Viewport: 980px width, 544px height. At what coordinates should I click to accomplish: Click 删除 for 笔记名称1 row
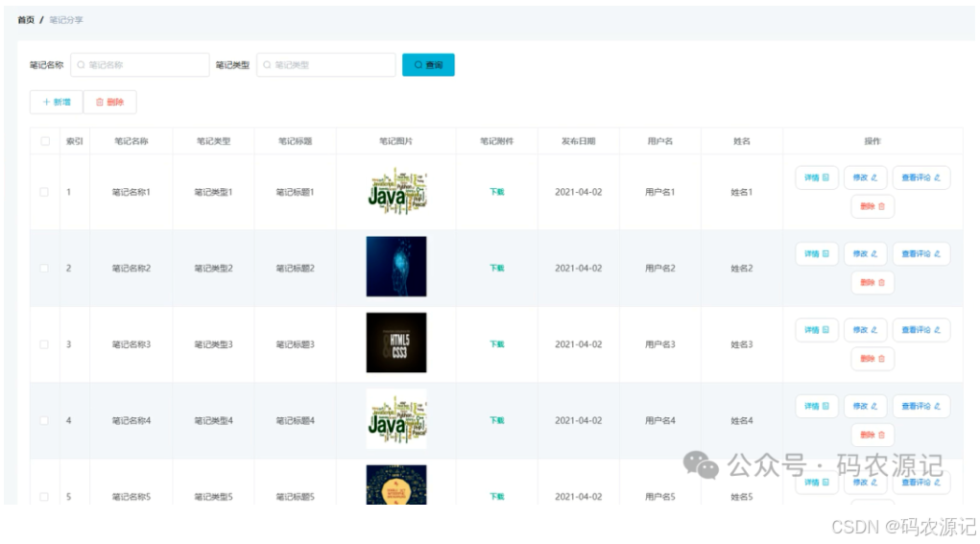[872, 206]
